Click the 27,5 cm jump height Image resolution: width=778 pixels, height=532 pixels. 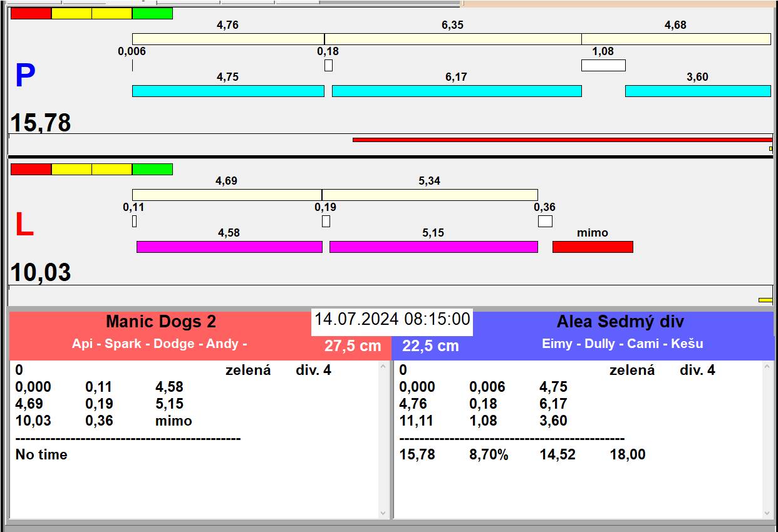353,345
